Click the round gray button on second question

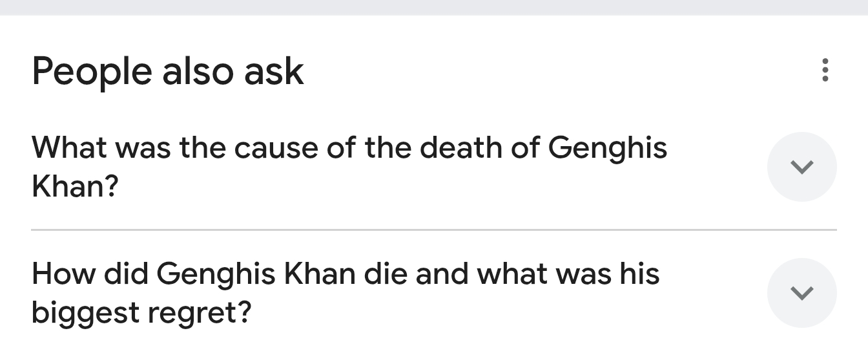801,293
